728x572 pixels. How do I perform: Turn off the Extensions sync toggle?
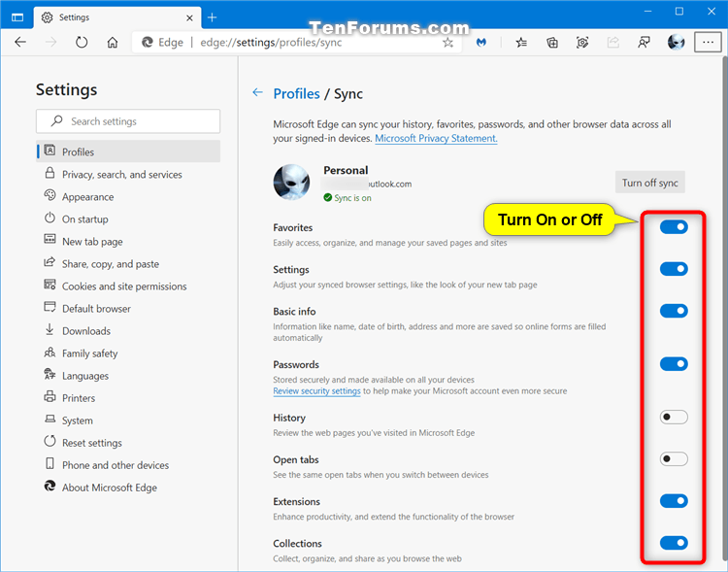coord(674,501)
